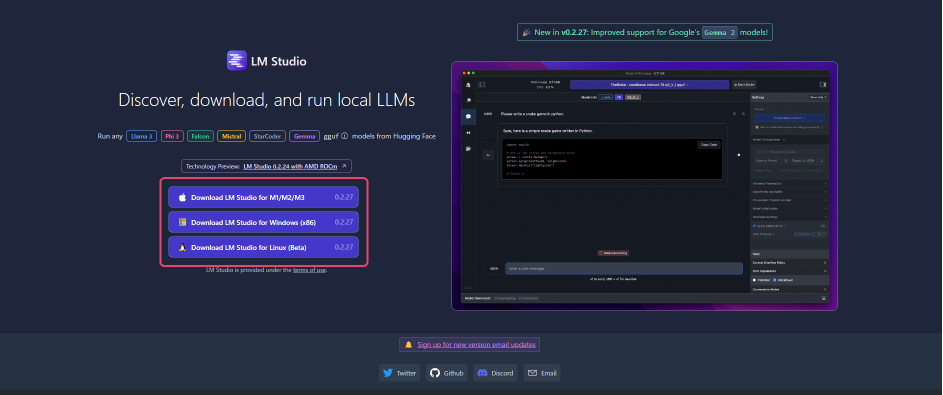
Task: Click the Gemma 2 badge in the banner
Action: [720, 32]
